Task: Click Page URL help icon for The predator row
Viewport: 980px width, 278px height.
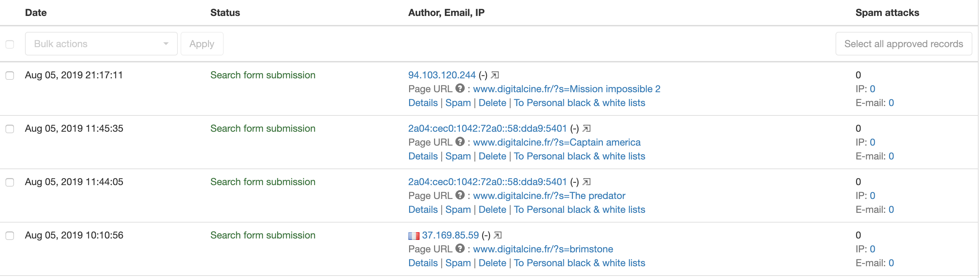Action: click(460, 195)
